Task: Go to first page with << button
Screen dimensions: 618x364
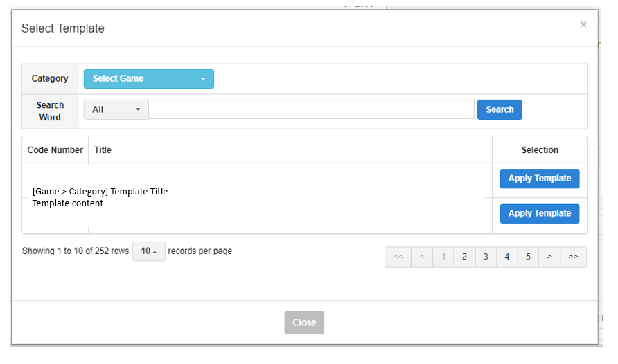Action: point(398,257)
